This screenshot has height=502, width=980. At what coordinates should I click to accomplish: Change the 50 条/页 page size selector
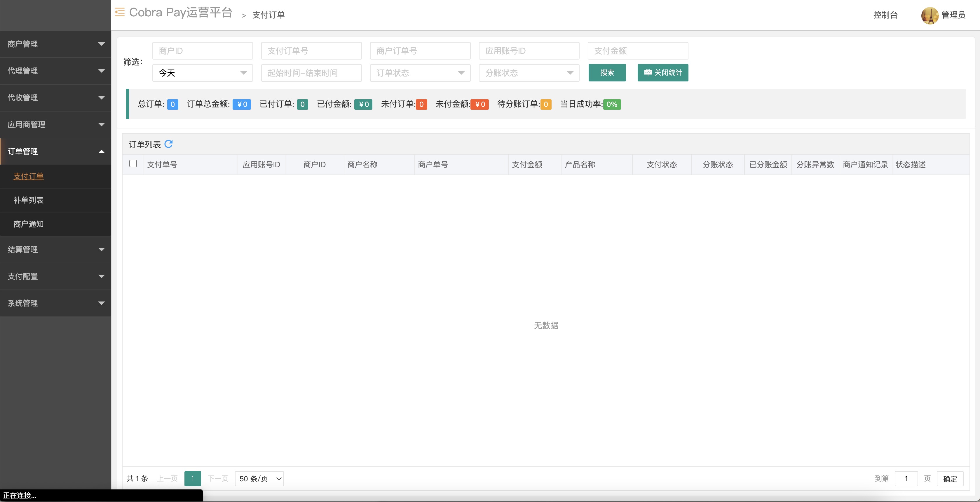[x=259, y=478]
